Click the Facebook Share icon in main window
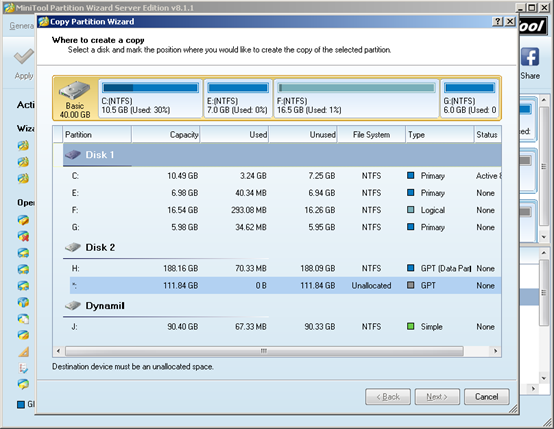 530,57
